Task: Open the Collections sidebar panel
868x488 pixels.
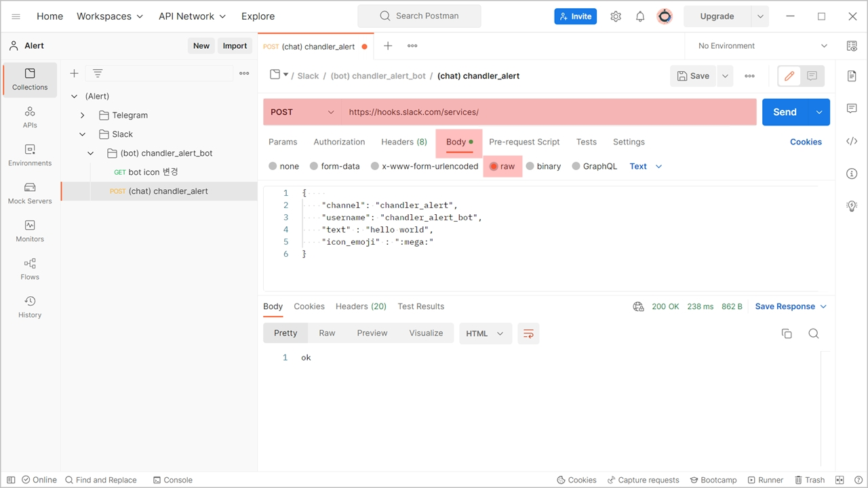Action: tap(30, 79)
